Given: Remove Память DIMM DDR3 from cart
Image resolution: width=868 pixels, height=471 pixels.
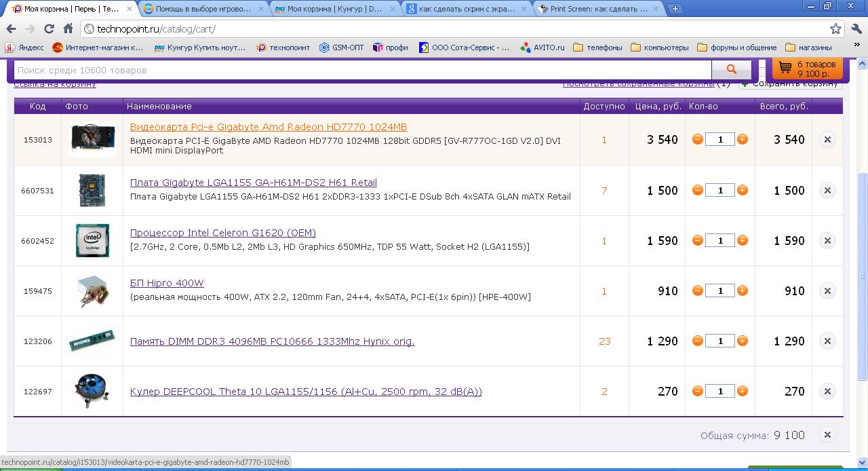Looking at the screenshot, I should click(827, 341).
